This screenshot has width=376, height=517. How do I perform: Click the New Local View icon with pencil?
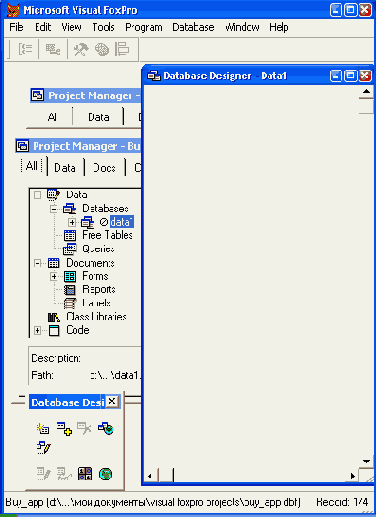[x=44, y=448]
